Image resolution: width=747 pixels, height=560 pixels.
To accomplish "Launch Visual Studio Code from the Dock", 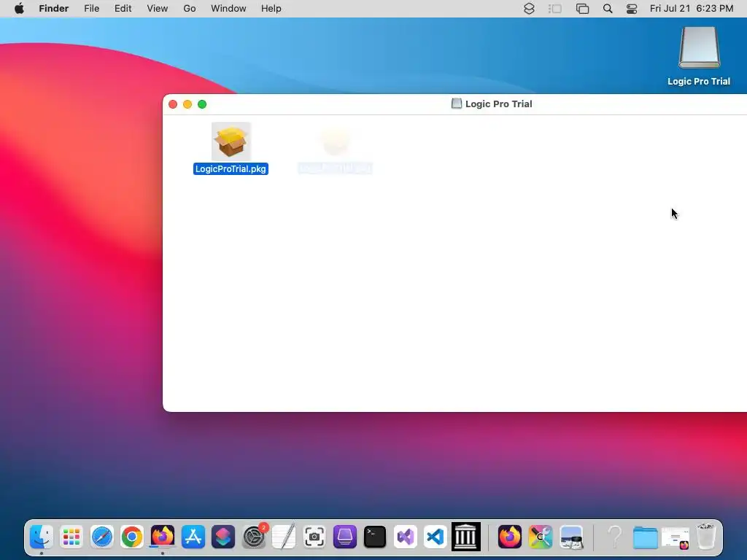I will 436,537.
